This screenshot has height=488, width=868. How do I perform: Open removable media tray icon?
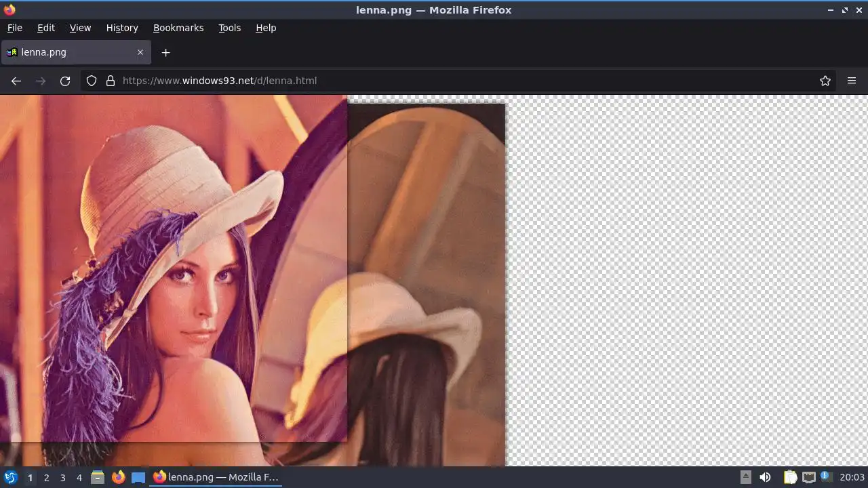745,477
